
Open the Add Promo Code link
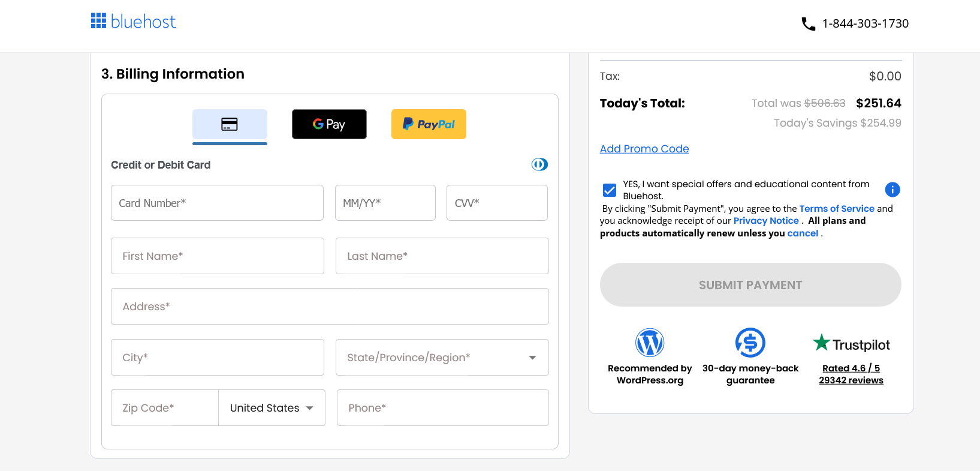coord(644,149)
